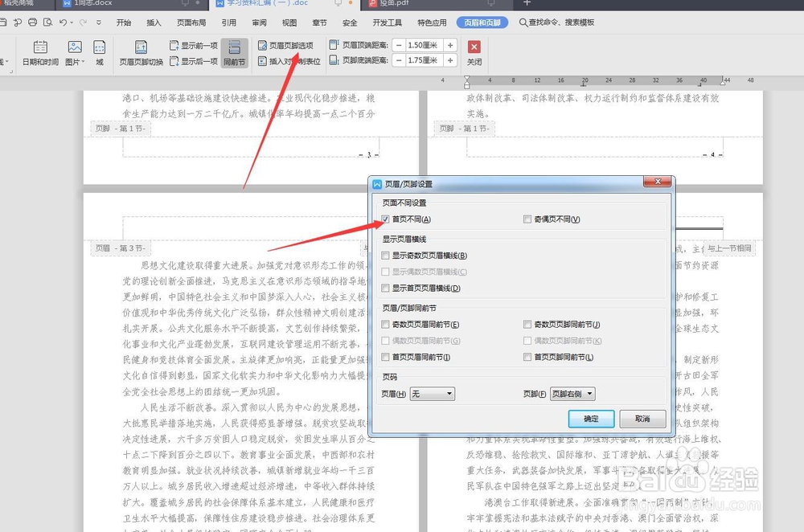The height and width of the screenshot is (532, 804).
Task: Click the print preview icon
Action: pos(47,23)
